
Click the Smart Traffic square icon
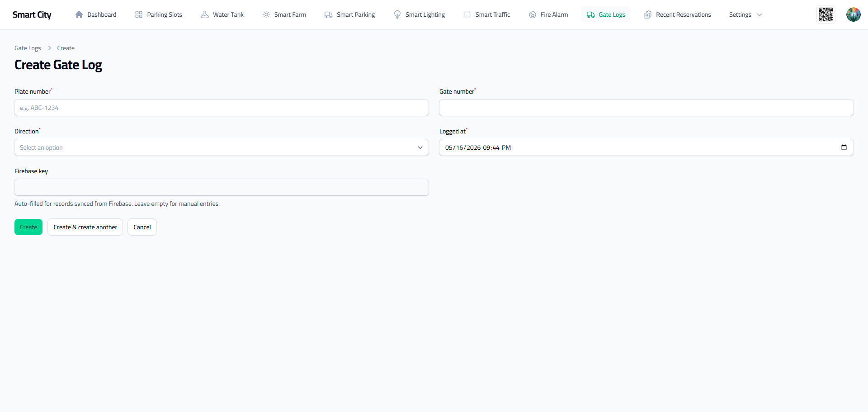tap(467, 14)
